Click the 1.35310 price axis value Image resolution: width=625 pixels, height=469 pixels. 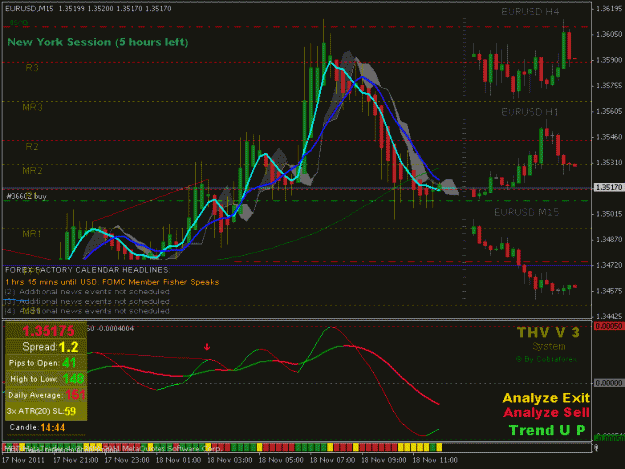tap(609, 163)
